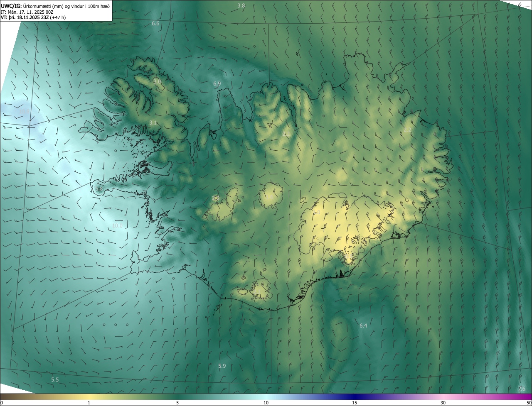The height and width of the screenshot is (406, 532).
Task: Click the color scale label 10
Action: [x=266, y=403]
